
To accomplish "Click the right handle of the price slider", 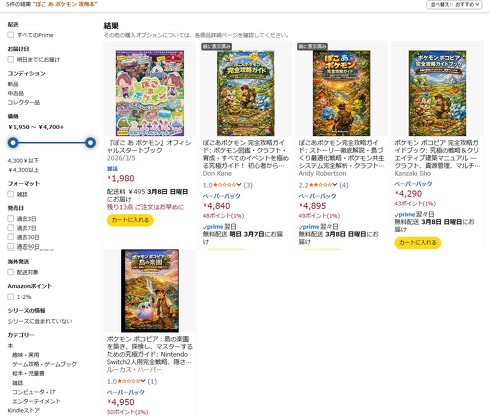I will 90,143.
